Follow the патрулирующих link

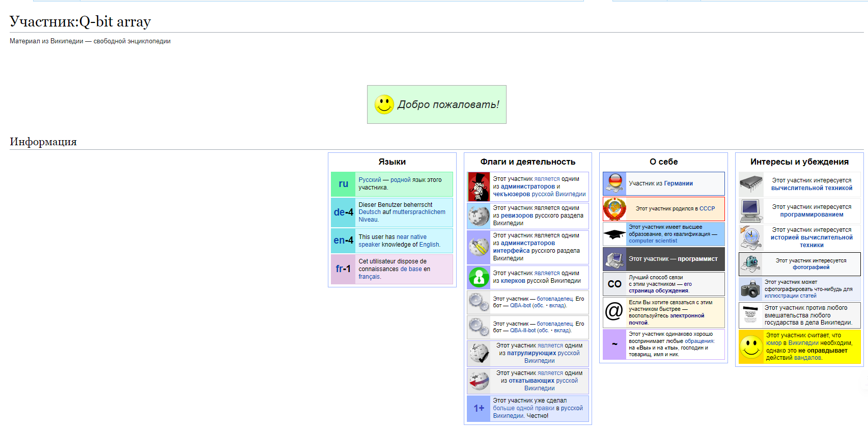coord(531,353)
